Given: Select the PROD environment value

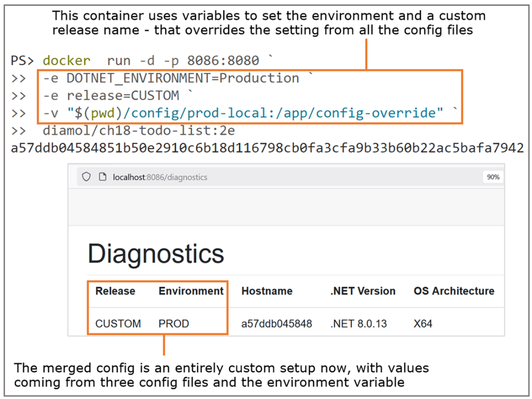Looking at the screenshot, I should 174,324.
